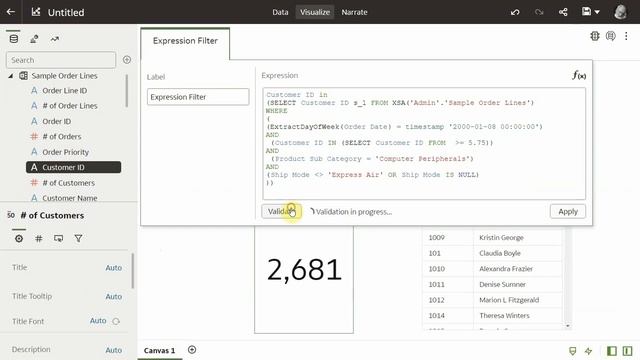Switch to the Data tab
Screen dimensions: 640x360
click(x=280, y=12)
